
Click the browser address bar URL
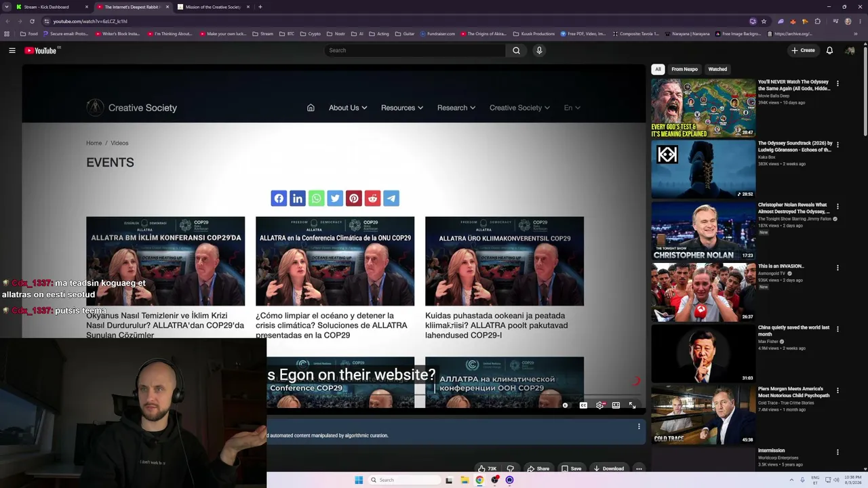pyautogui.click(x=90, y=21)
